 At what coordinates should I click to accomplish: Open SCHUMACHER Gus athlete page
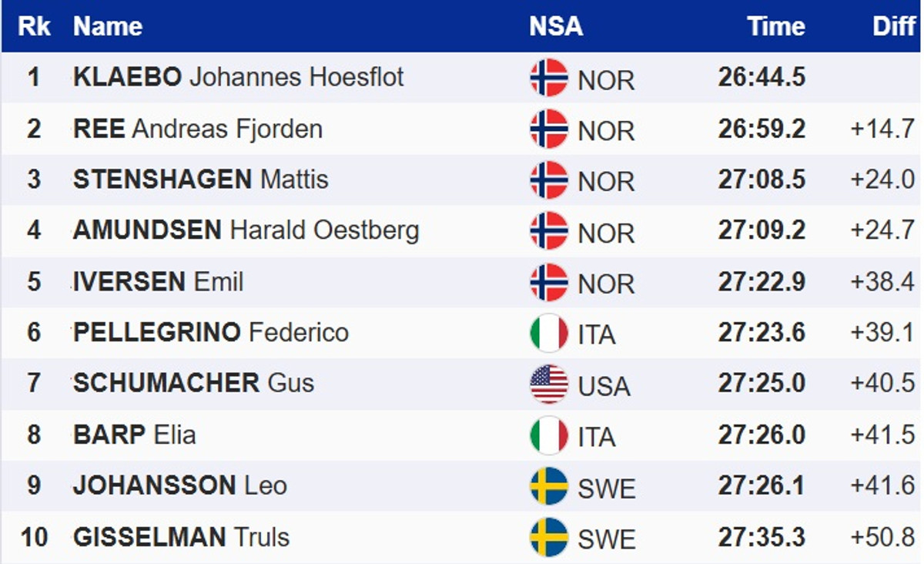click(193, 383)
